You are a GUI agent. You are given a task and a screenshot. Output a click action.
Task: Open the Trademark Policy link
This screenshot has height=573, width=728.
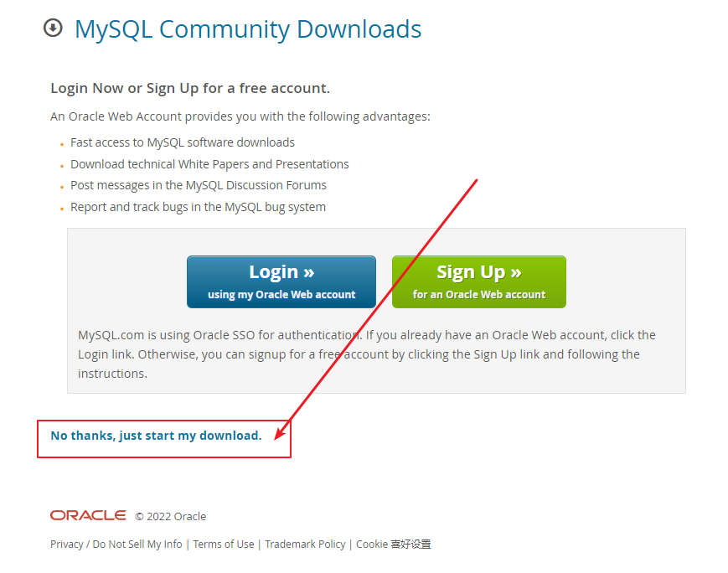pos(305,545)
